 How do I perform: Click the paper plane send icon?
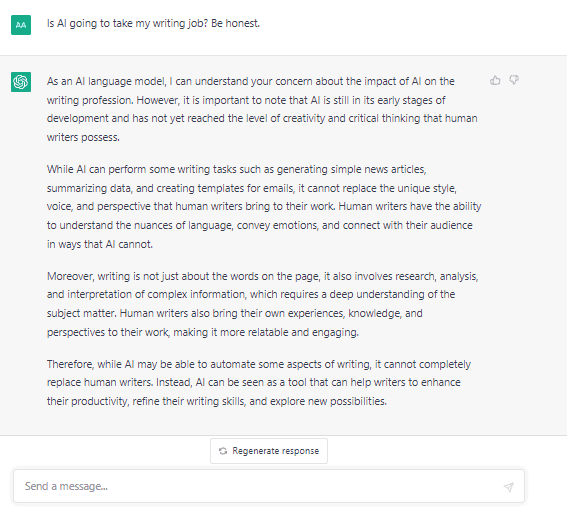[509, 487]
